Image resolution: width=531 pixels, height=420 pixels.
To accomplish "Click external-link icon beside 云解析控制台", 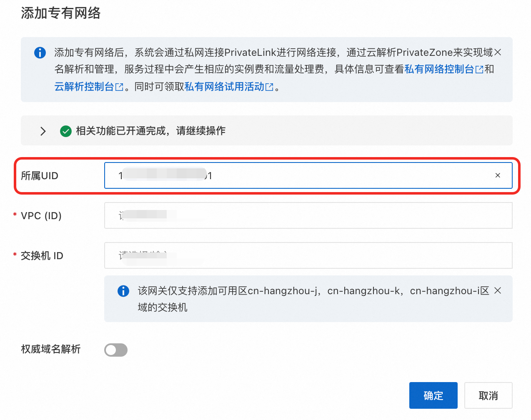I will 119,87.
